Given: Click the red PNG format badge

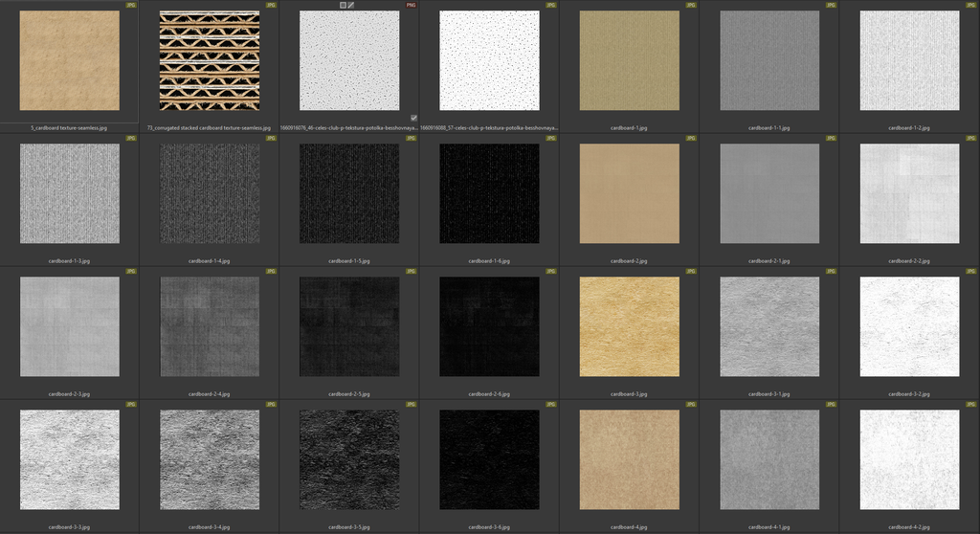Looking at the screenshot, I should point(411,5).
